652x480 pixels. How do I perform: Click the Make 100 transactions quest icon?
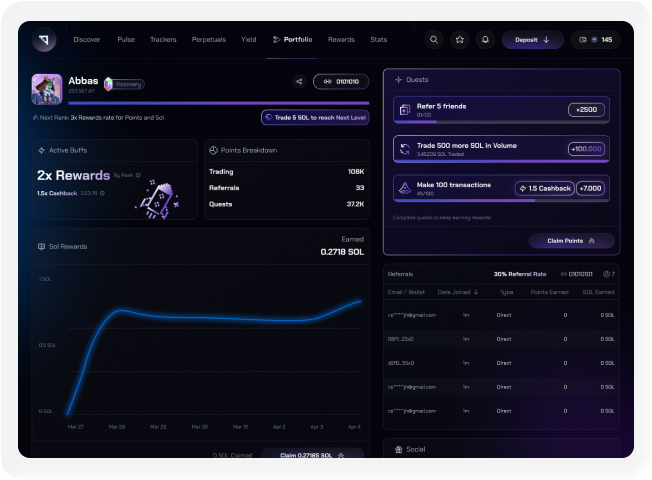tap(405, 188)
